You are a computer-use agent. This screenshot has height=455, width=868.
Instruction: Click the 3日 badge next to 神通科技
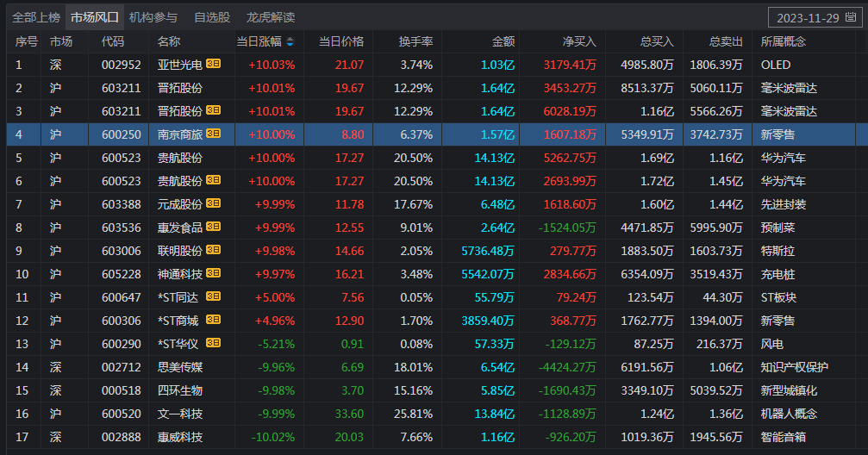pyautogui.click(x=214, y=274)
